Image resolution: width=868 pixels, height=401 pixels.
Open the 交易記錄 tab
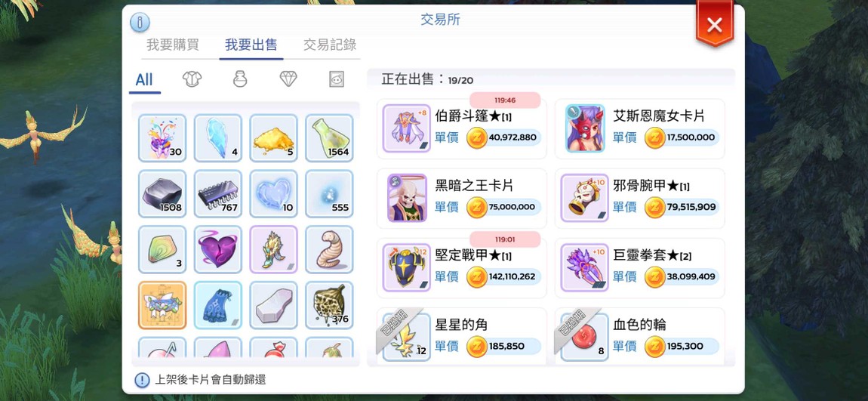tap(330, 45)
